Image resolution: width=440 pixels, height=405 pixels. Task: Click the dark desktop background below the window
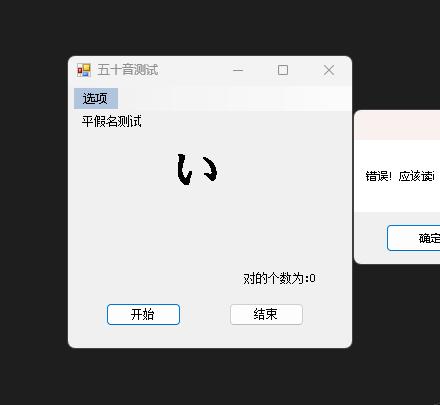tap(210, 377)
